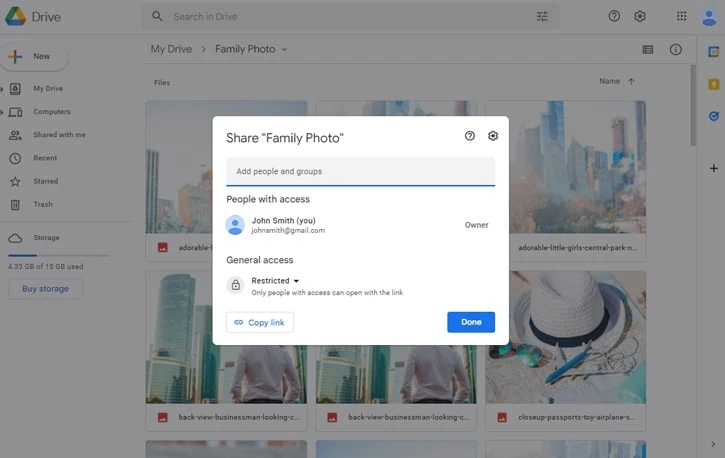Open the search filter options icon
This screenshot has height=458, width=725.
pos(542,17)
